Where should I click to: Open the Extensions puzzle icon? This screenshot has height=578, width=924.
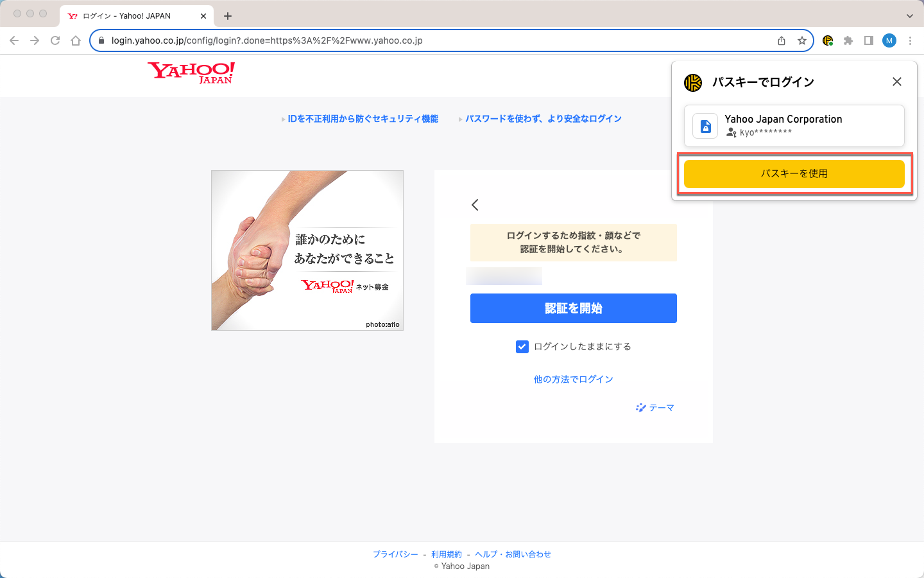[848, 40]
